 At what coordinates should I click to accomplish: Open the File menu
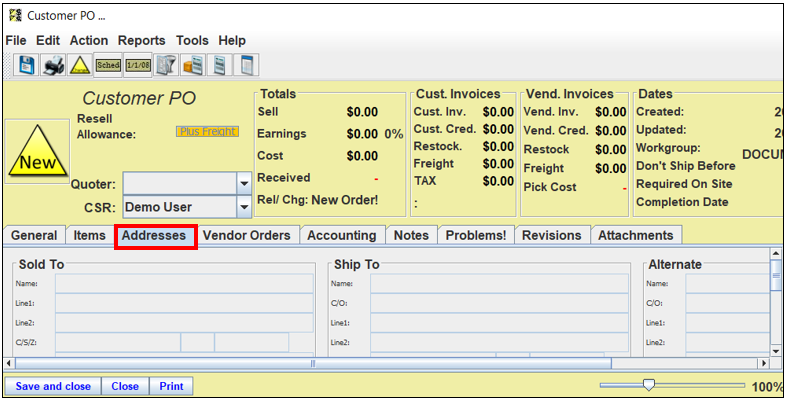[16, 40]
